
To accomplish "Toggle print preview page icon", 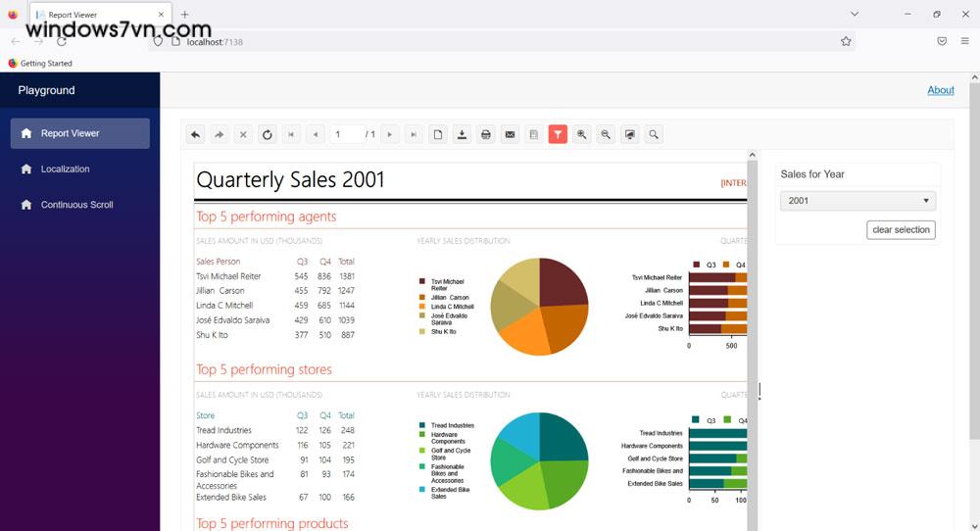I will [x=438, y=134].
